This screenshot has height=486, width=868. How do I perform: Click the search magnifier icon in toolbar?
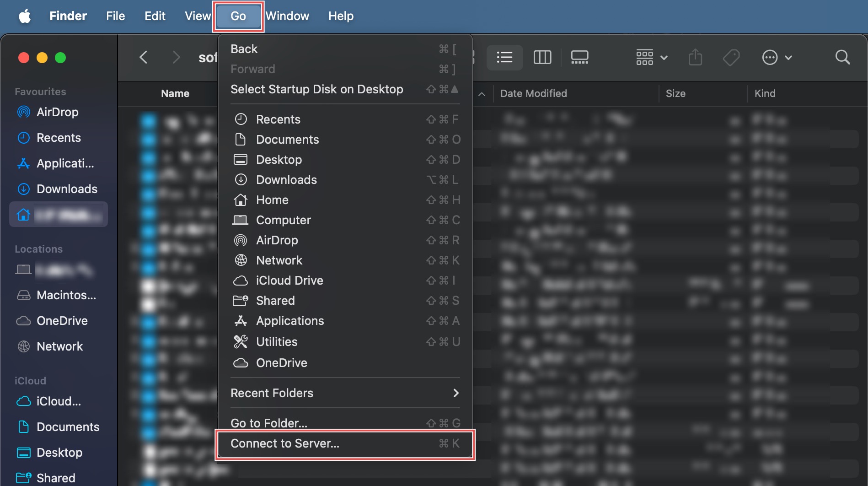pos(842,58)
